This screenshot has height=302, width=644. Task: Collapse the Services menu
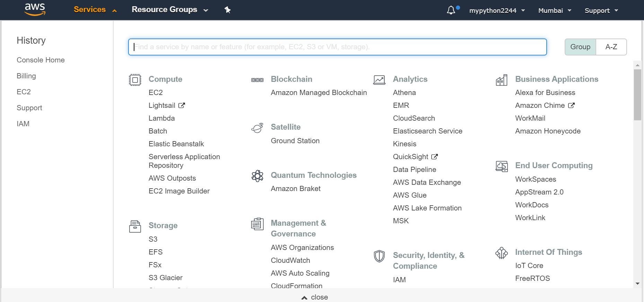pyautogui.click(x=95, y=10)
